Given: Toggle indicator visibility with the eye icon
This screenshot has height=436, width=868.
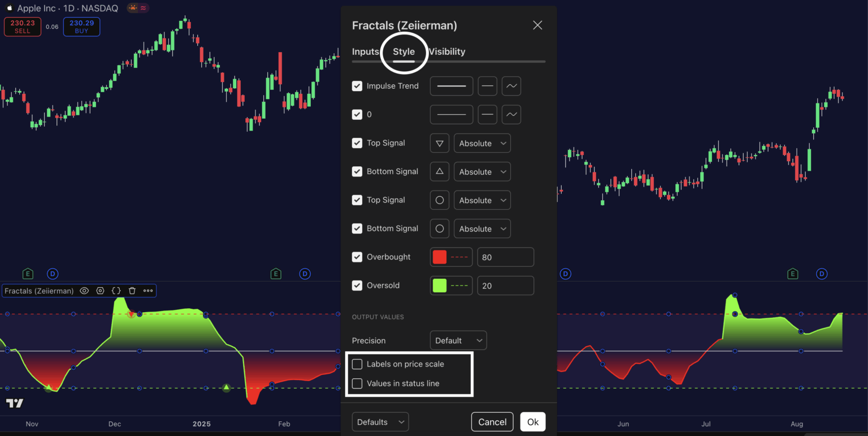Looking at the screenshot, I should [x=84, y=291].
